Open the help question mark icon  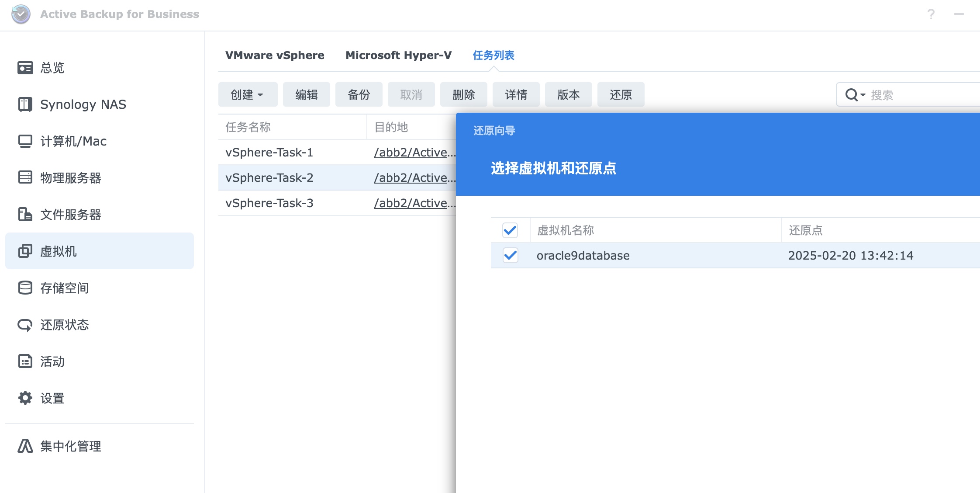931,14
